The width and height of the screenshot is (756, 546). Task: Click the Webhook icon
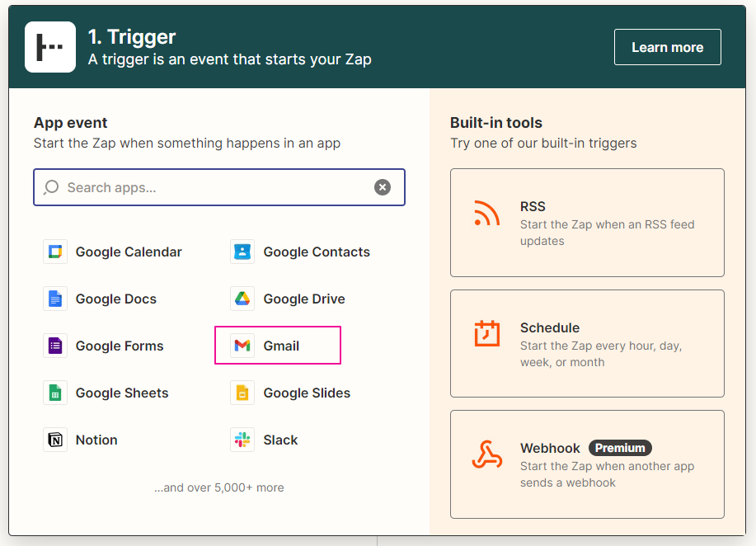(487, 455)
